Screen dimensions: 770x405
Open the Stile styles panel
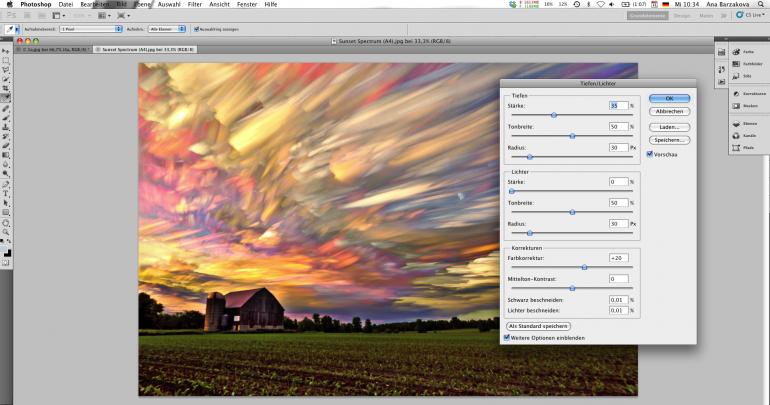742,76
